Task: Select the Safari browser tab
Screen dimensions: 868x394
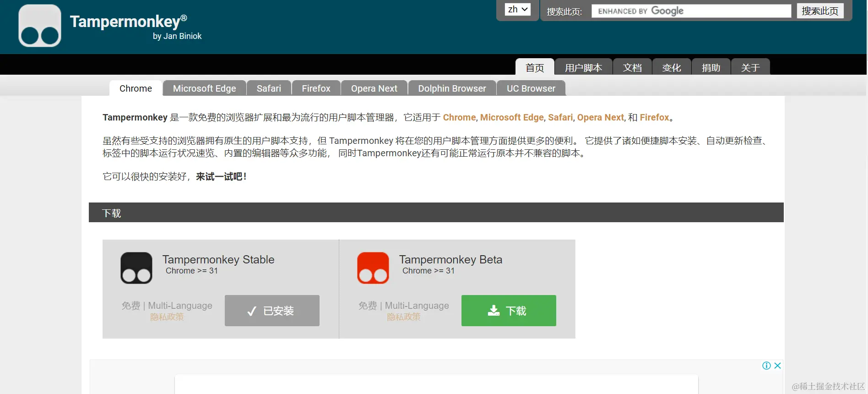Action: 269,88
